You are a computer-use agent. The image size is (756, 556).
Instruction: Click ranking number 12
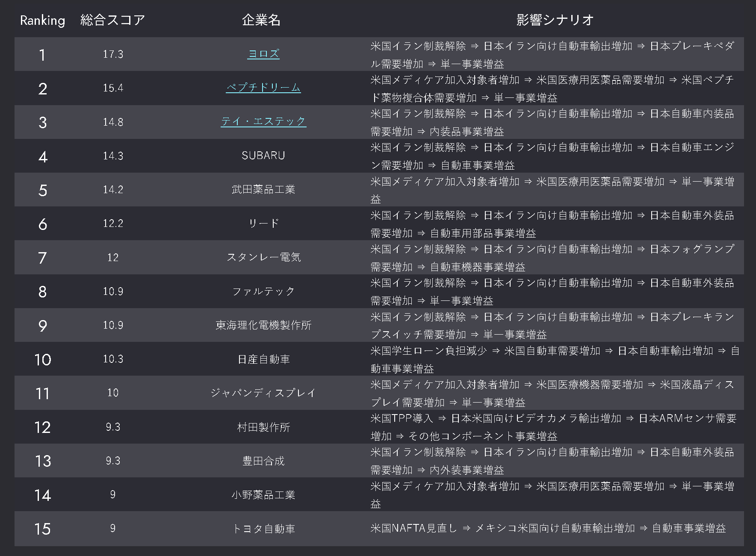pyautogui.click(x=43, y=427)
